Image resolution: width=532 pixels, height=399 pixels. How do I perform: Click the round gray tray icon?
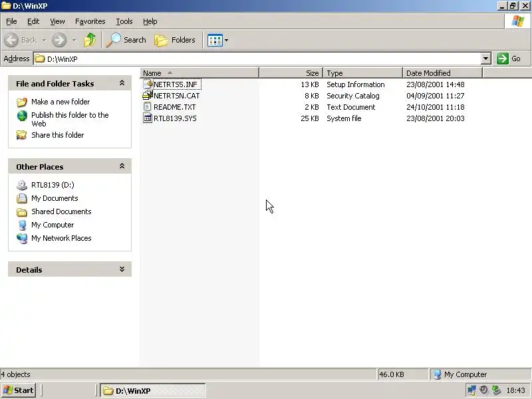[x=484, y=390]
